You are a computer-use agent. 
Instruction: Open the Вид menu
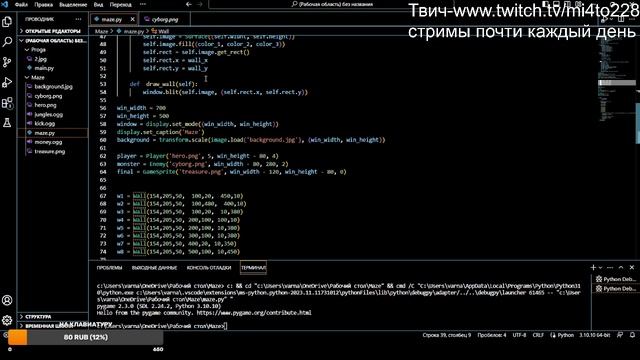click(98, 5)
